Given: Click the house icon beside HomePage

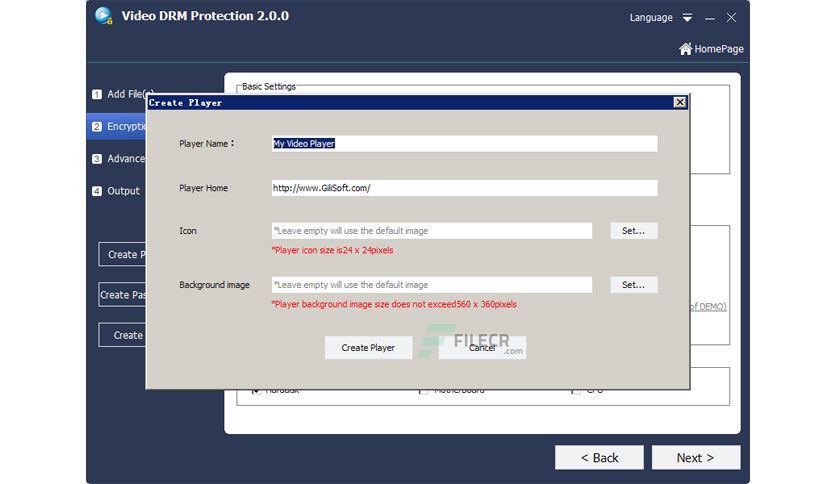Looking at the screenshot, I should click(x=686, y=49).
